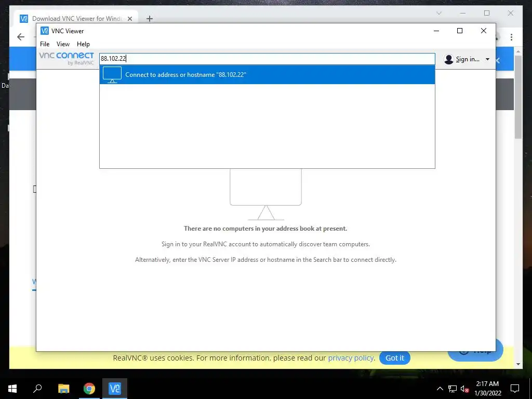The width and height of the screenshot is (532, 399).
Task: Focus the address search bar containing 88.102.22
Action: coord(267,59)
